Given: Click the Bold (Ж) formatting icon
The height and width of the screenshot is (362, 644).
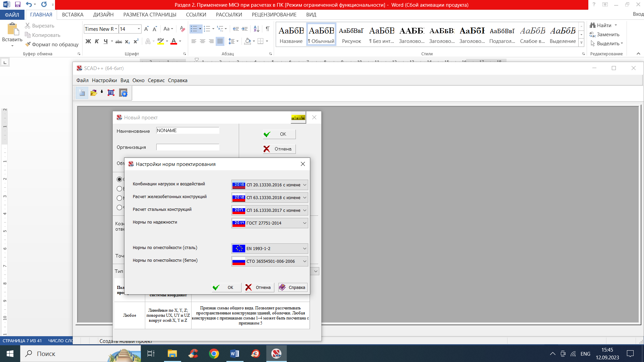Looking at the screenshot, I should tap(88, 41).
